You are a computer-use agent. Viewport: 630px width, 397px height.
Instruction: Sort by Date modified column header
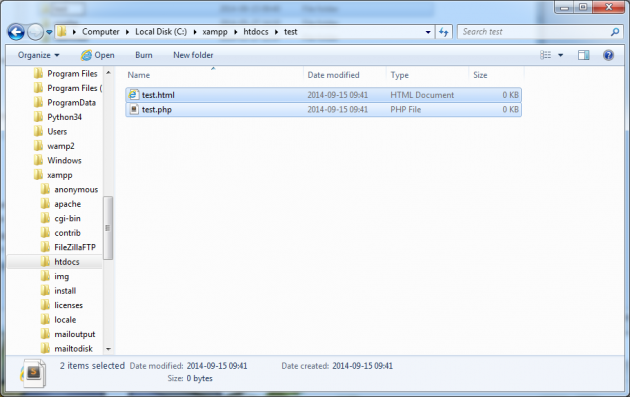(x=333, y=75)
